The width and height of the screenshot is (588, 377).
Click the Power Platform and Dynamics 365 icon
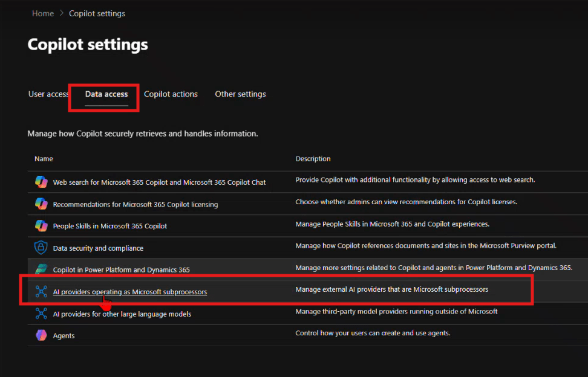[x=41, y=269]
